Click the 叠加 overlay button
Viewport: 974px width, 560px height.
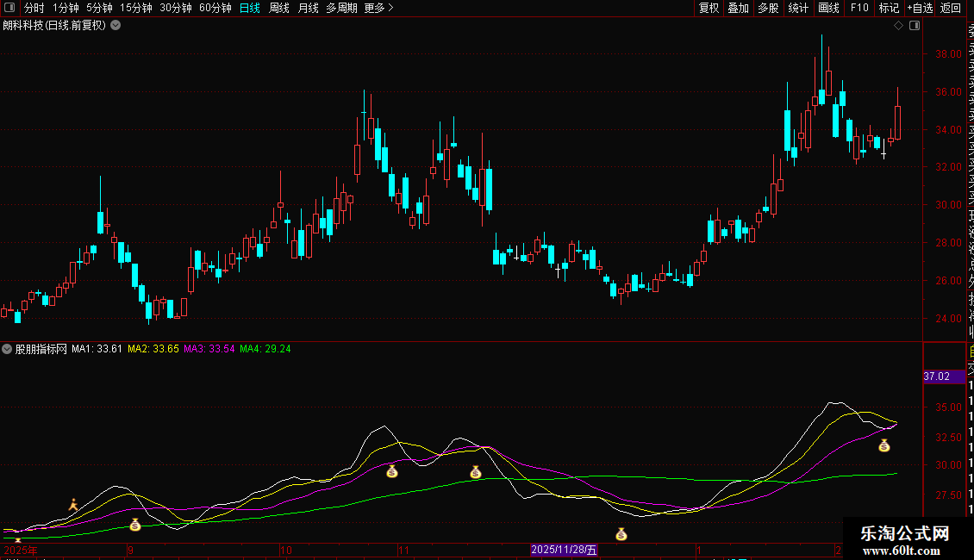(739, 8)
